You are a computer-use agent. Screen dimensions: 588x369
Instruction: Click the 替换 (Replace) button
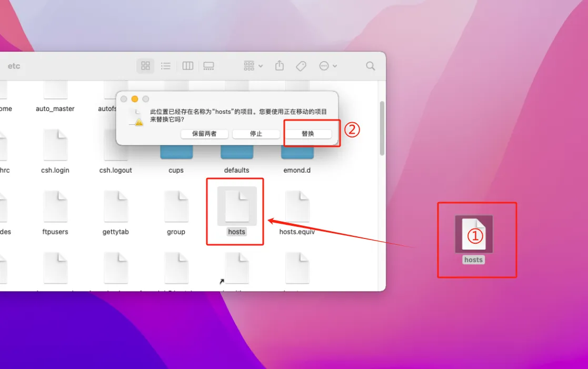308,134
